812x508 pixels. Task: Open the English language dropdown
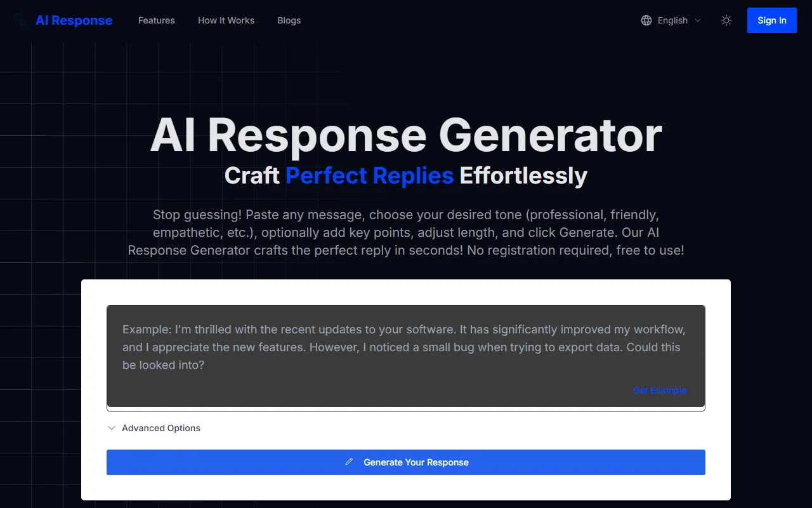672,20
